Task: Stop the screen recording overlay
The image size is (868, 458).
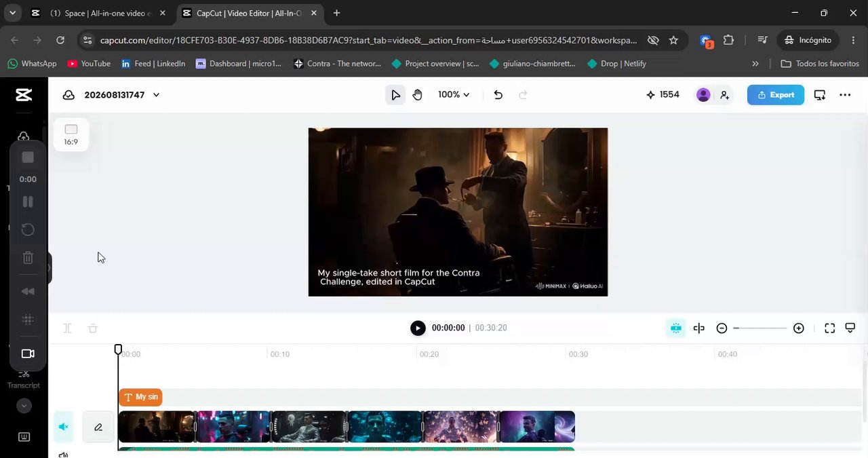Action: tap(28, 157)
